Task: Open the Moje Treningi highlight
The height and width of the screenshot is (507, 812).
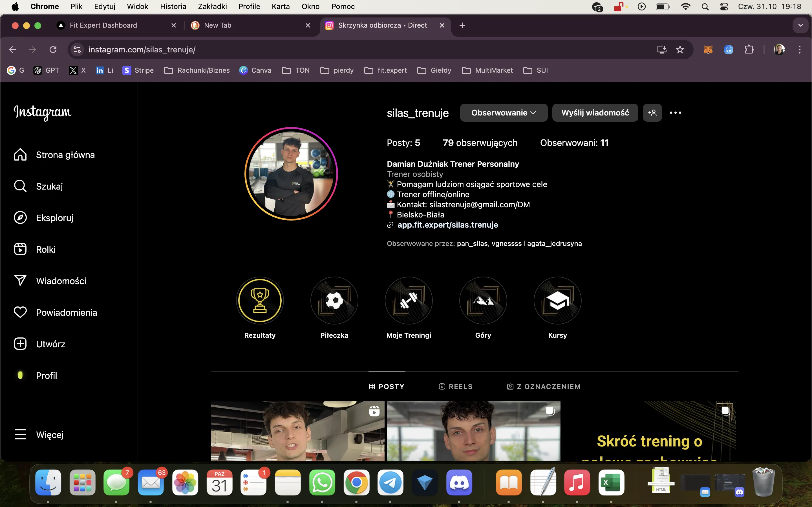Action: click(x=408, y=301)
